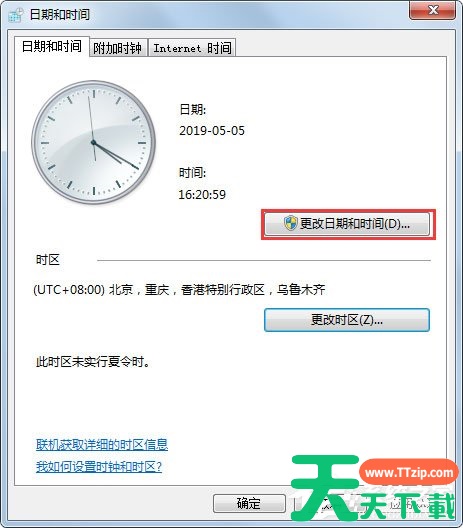
Task: Open the 联机获取详细的时区信息 link
Action: [102, 445]
